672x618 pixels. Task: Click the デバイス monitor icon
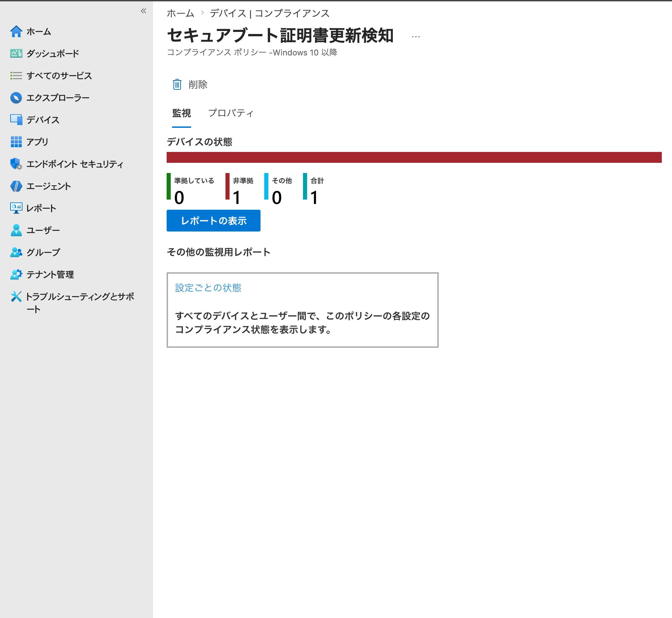click(x=16, y=120)
